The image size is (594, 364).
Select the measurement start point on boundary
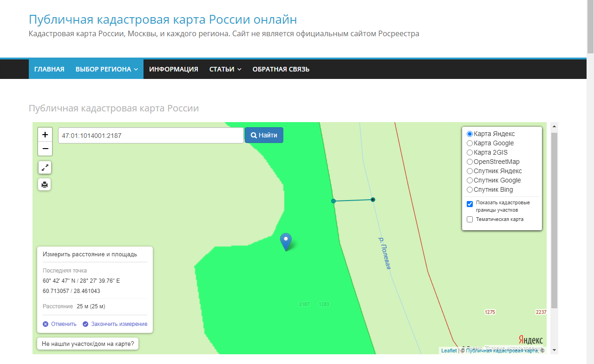tap(333, 201)
